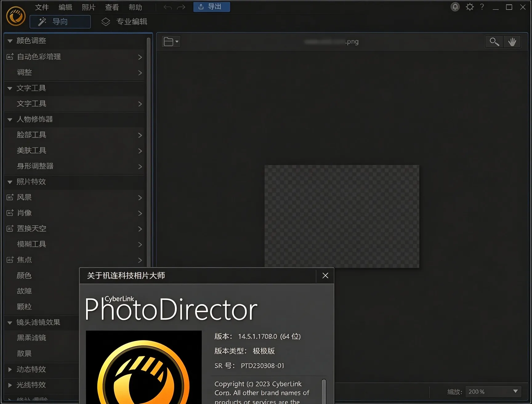
Task: Click the 导出 export button
Action: click(x=212, y=7)
